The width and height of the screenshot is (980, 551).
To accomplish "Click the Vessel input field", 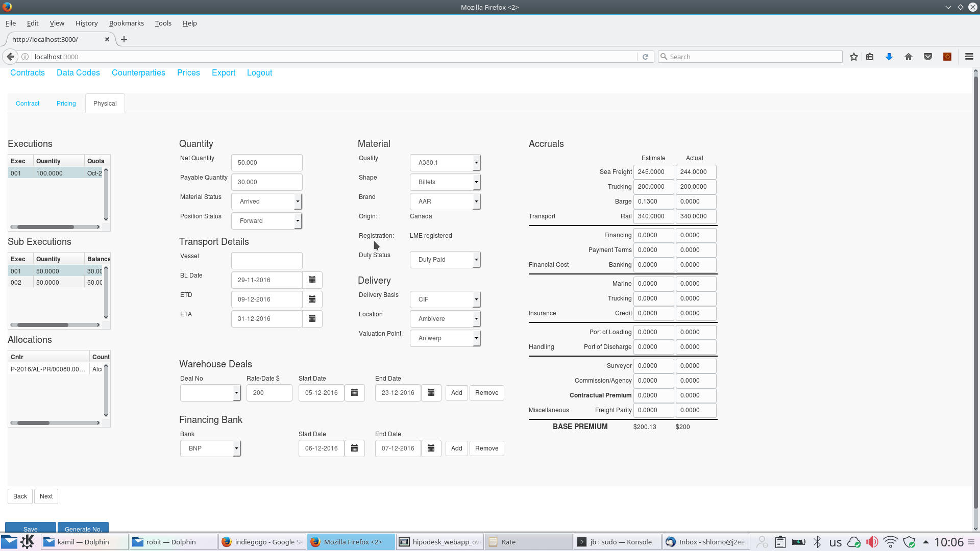I will (x=266, y=261).
